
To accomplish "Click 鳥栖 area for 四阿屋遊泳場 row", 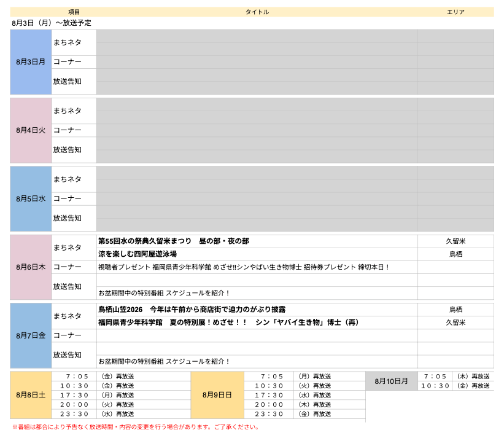I will [456, 254].
